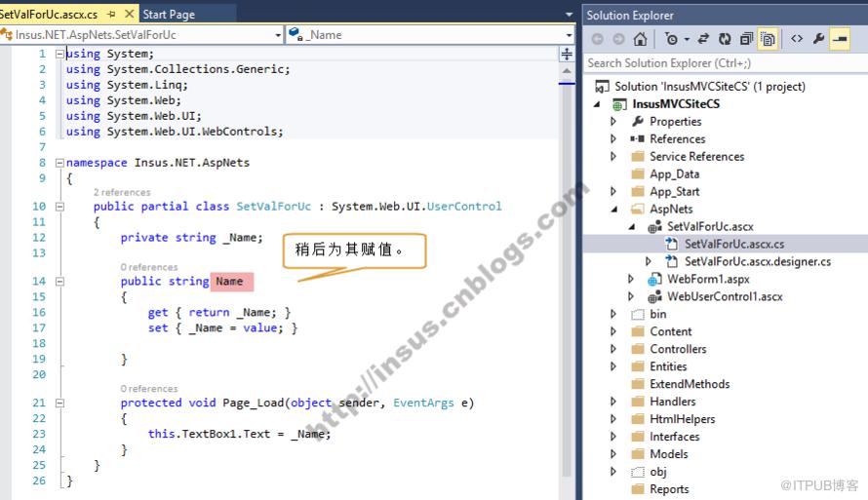
Task: Expand the App_Start folder arrow
Action: pos(612,191)
